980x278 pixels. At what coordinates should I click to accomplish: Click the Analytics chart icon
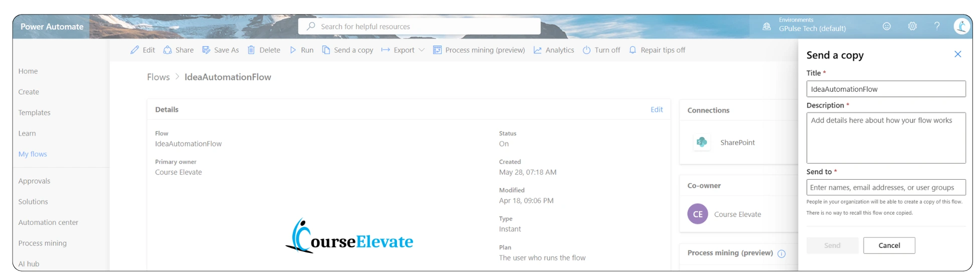[537, 50]
